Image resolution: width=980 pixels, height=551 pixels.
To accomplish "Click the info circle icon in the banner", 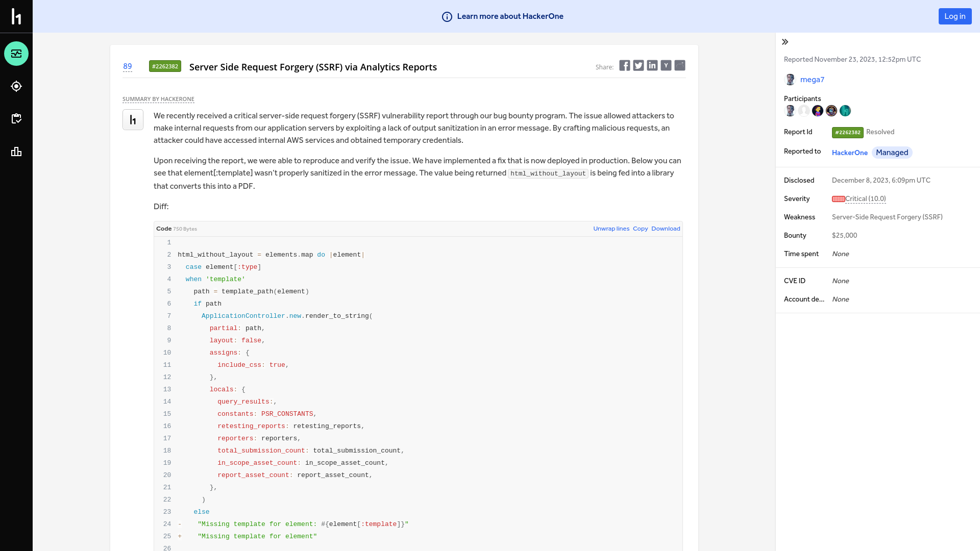I will [447, 17].
